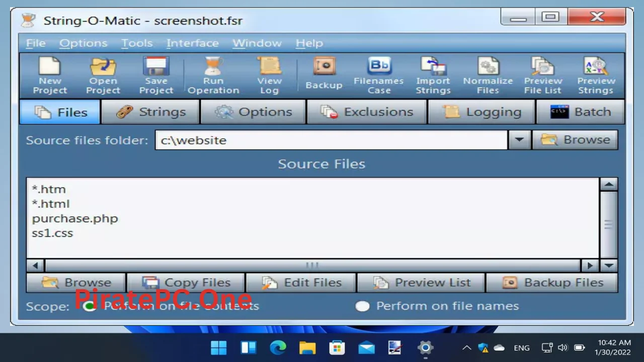Open the Logging tab
The height and width of the screenshot is (362, 644).
pyautogui.click(x=481, y=112)
